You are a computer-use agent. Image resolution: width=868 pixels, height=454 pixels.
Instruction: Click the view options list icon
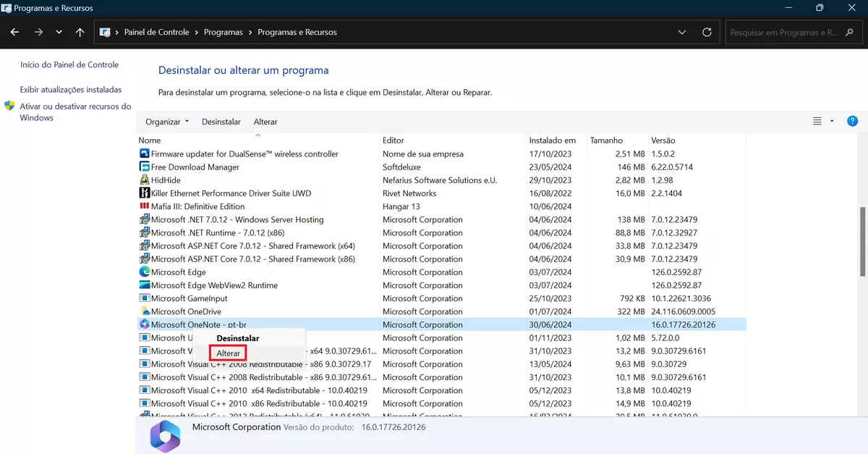coord(817,121)
